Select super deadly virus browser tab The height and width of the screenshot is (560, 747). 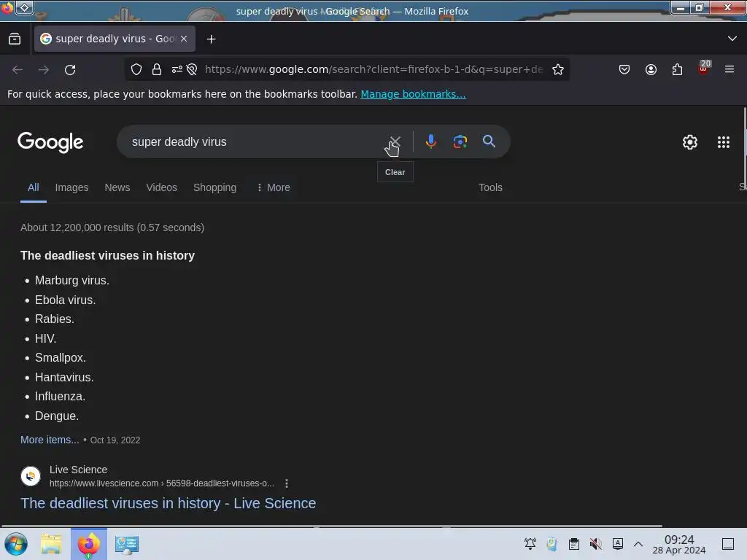115,39
